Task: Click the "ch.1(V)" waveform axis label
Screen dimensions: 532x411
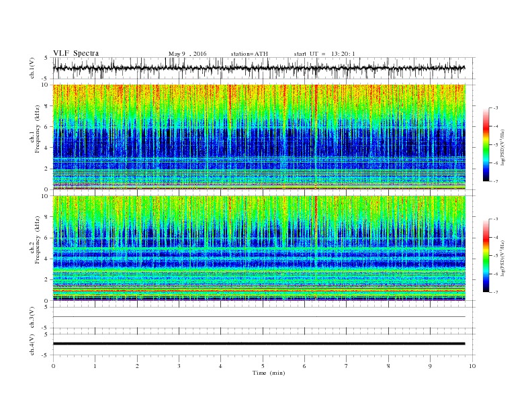Action: point(32,68)
